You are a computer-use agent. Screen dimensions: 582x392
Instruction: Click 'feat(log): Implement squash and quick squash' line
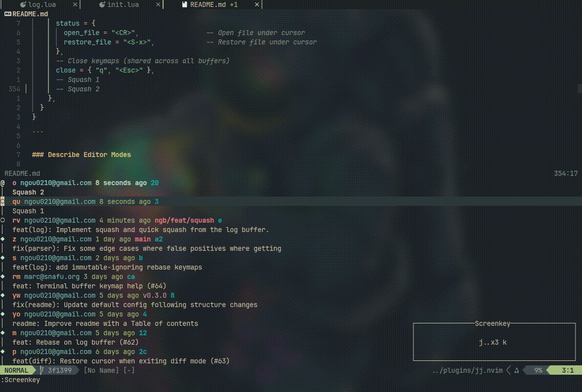click(x=141, y=230)
